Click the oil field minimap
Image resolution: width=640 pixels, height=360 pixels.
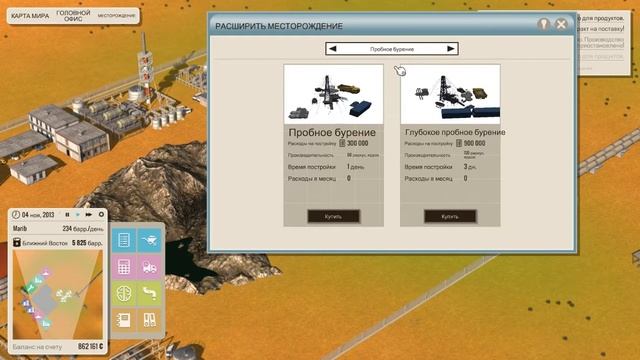coord(58,294)
